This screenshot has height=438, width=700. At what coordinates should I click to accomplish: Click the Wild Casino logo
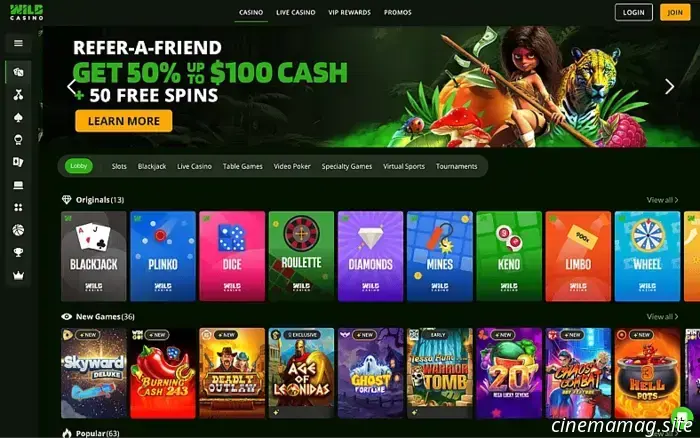click(26, 12)
